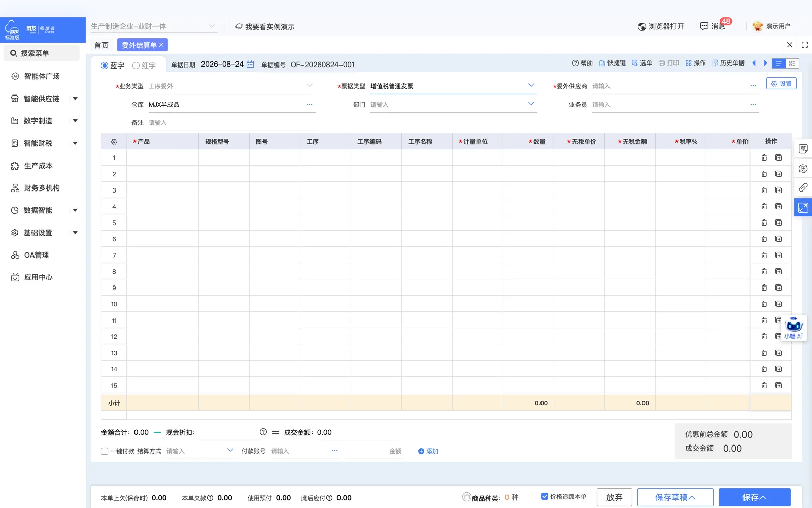The image size is (812, 508).
Task: Open 仓库 lookup ellipsis
Action: click(310, 104)
